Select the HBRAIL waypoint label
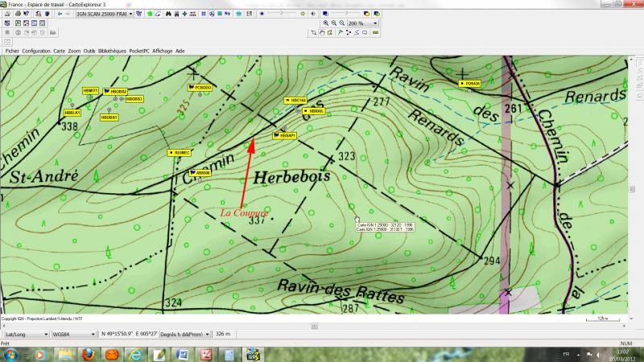This screenshot has width=644, height=362. pyautogui.click(x=314, y=111)
